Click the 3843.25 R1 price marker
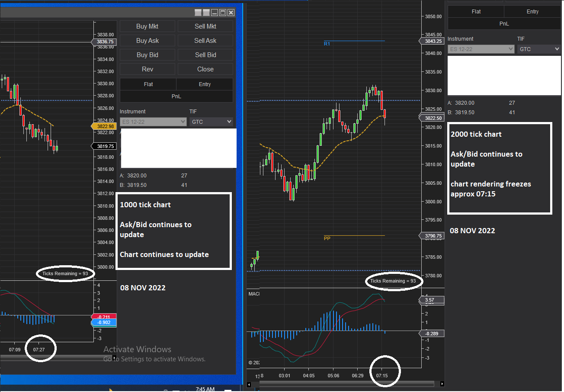Screen dimensions: 564x392 pyautogui.click(x=432, y=41)
